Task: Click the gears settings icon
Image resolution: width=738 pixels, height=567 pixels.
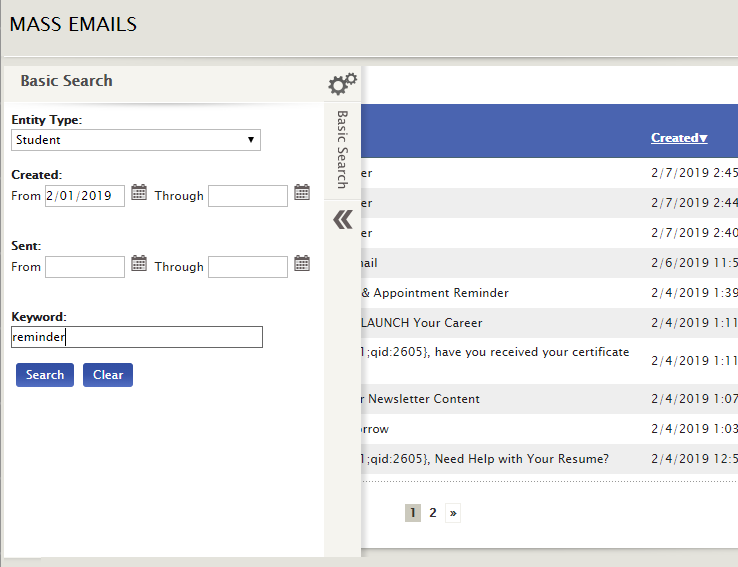Action: 342,84
